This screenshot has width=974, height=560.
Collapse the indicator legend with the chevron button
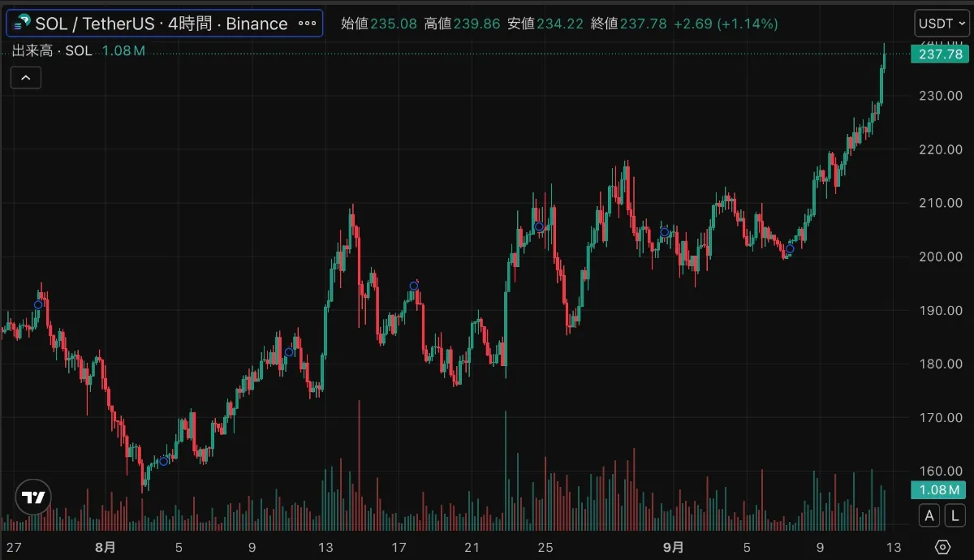click(25, 77)
